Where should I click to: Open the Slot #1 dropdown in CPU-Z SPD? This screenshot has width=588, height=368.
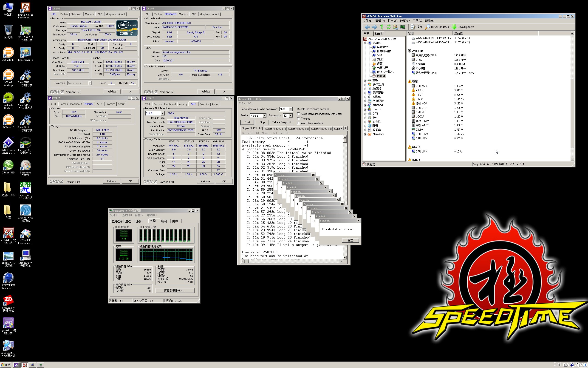(x=163, y=113)
